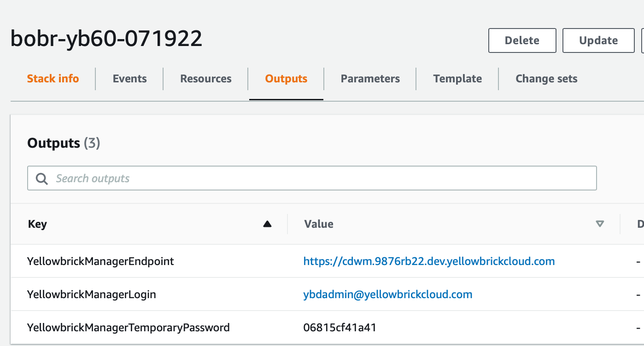Focus the Search outputs field
This screenshot has width=644, height=346.
click(x=312, y=178)
